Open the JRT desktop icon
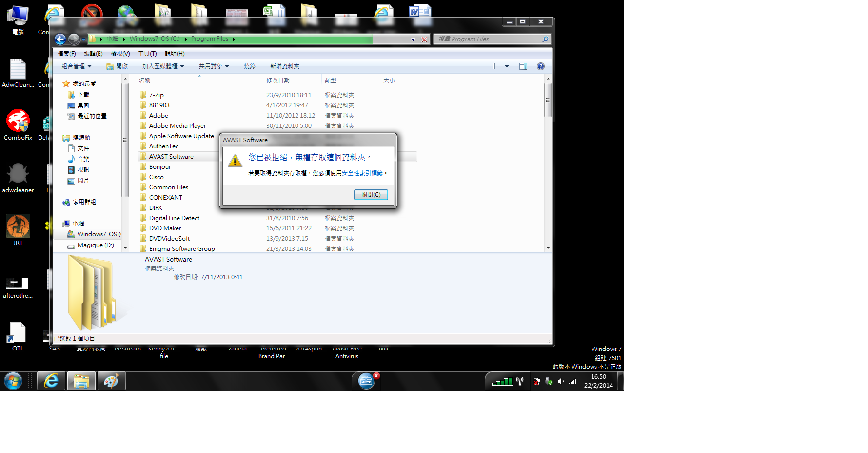The image size is (868, 453). 18,230
